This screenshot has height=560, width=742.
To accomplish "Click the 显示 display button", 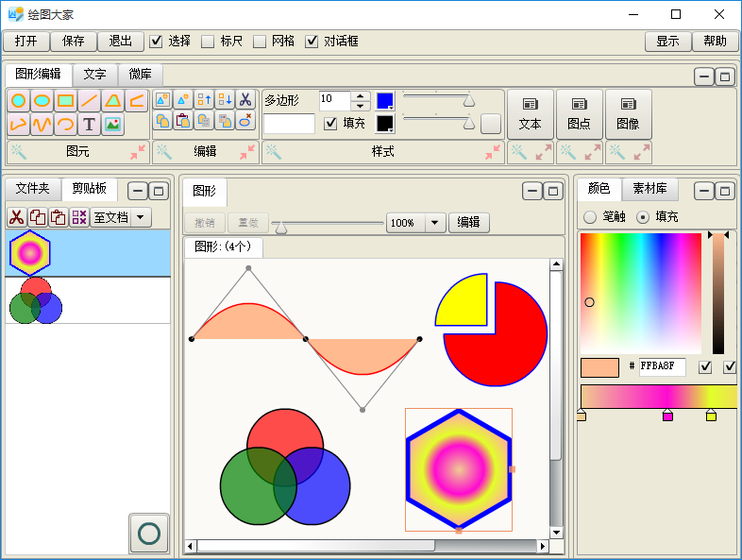I will point(667,42).
